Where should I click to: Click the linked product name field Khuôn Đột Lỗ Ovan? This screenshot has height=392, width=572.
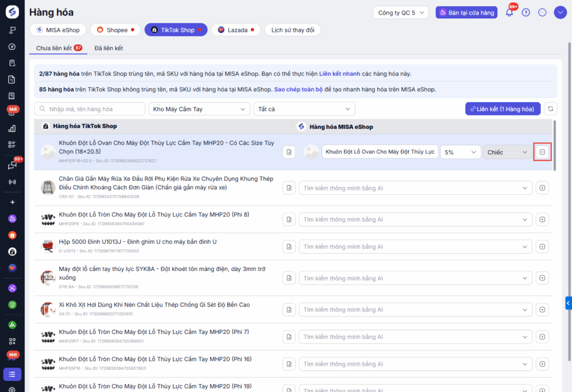pos(380,152)
